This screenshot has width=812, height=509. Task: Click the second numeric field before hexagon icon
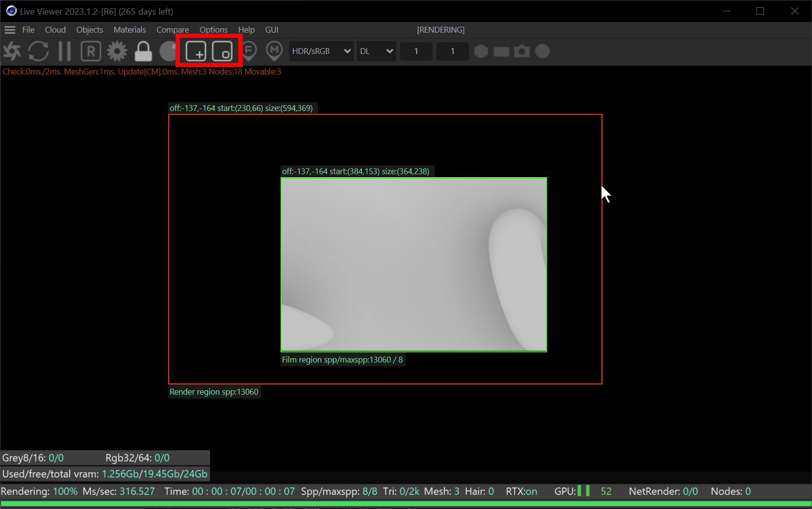coord(453,51)
